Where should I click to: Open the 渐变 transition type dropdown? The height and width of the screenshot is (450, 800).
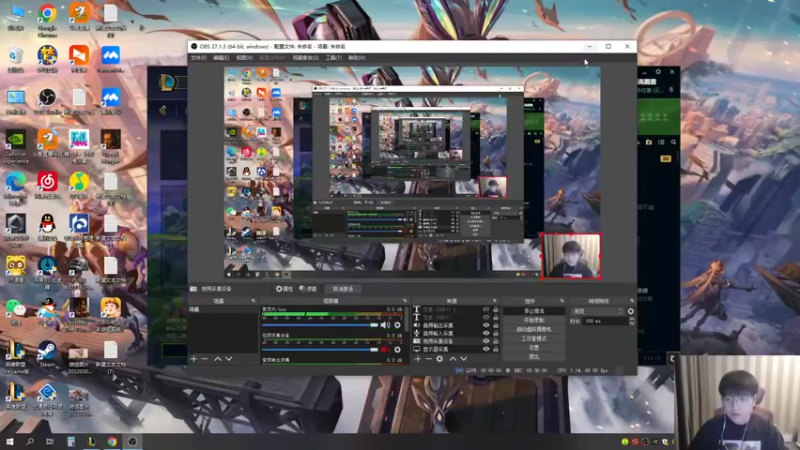[x=598, y=311]
